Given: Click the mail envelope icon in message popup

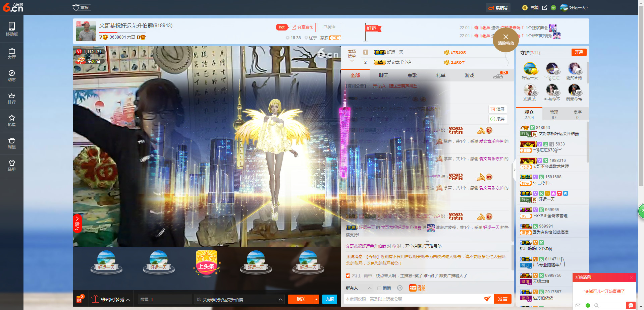Looking at the screenshot, I should coord(578,305).
